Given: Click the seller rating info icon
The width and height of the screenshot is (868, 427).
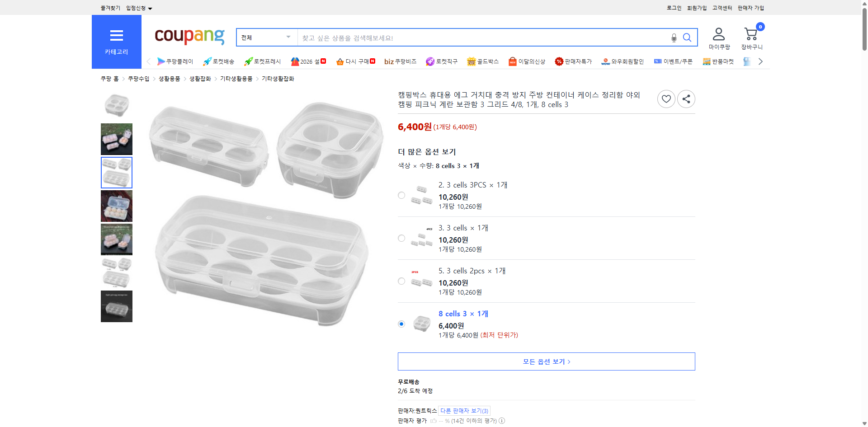Looking at the screenshot, I should click(x=502, y=421).
